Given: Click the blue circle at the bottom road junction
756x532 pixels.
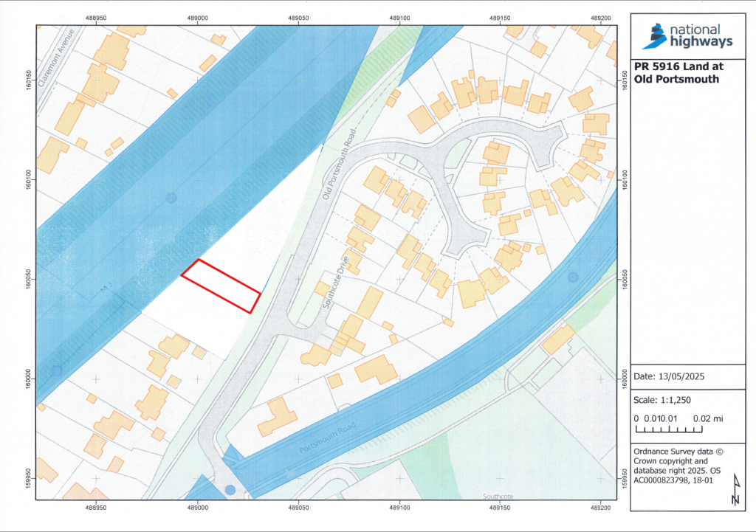Looking at the screenshot, I should [x=230, y=490].
